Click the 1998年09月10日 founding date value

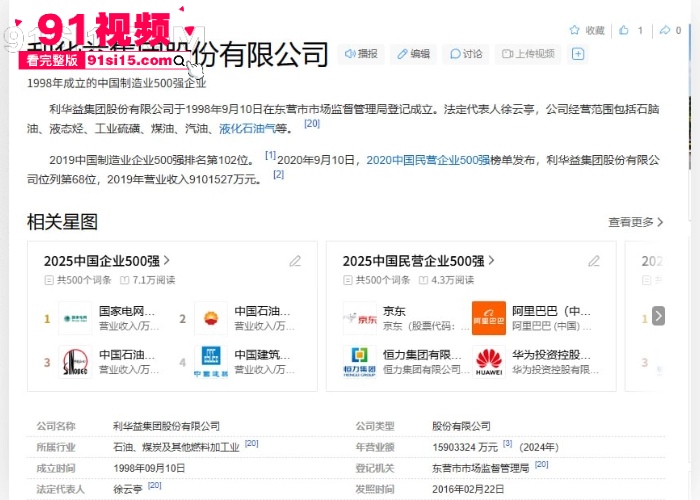coord(149,468)
